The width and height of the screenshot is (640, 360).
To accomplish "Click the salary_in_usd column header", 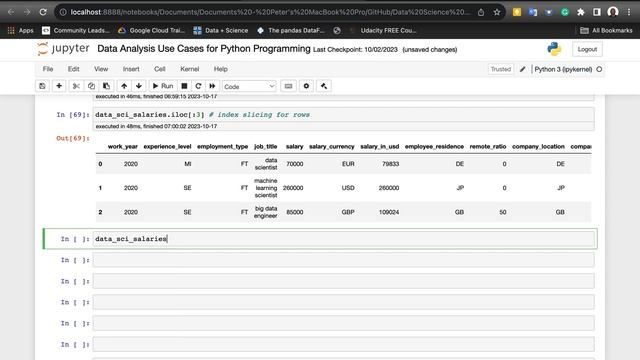I will point(380,146).
